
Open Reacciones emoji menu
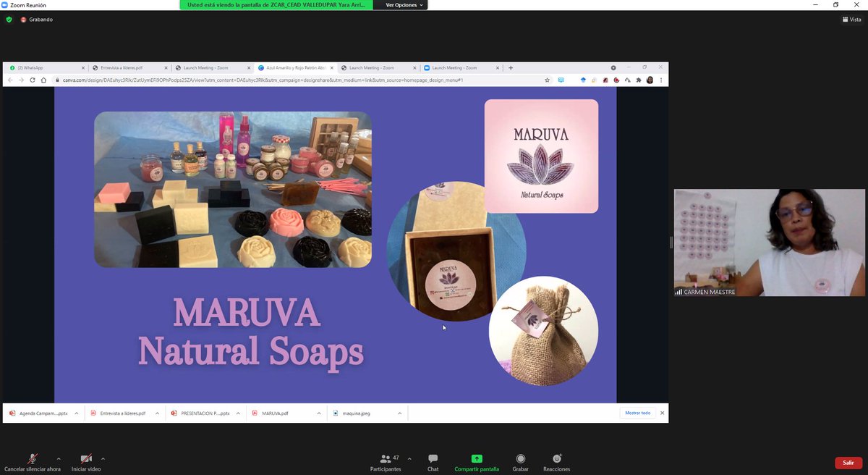[556, 463]
